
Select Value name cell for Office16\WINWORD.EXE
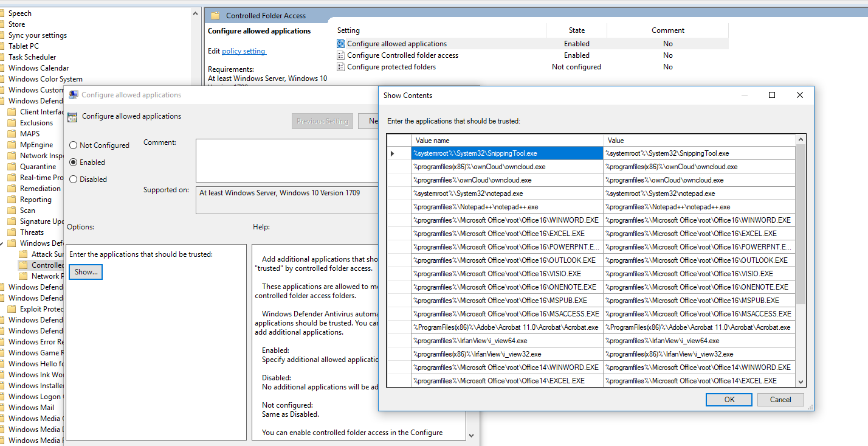[x=507, y=220]
